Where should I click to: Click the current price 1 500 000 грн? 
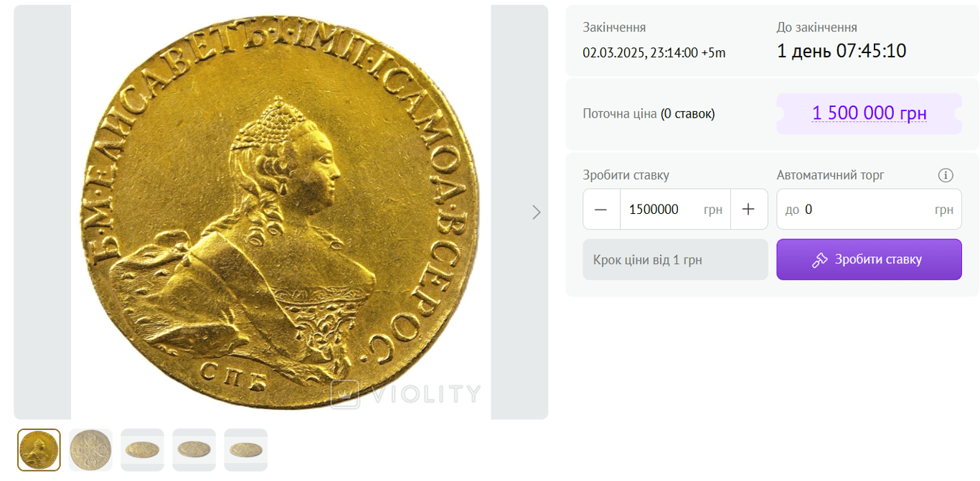click(870, 113)
